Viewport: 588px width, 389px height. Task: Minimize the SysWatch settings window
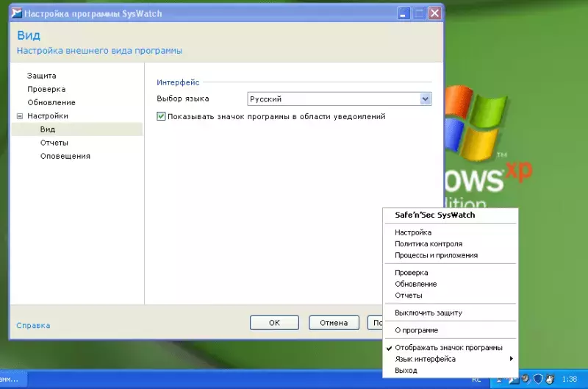[404, 13]
